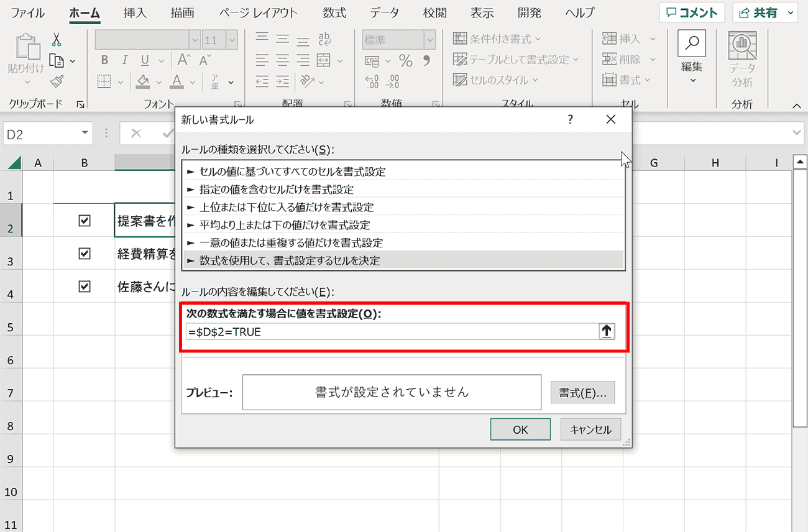Screen dimensions: 808x532
Task: Increase font size with the large A icon
Action: [x=184, y=60]
